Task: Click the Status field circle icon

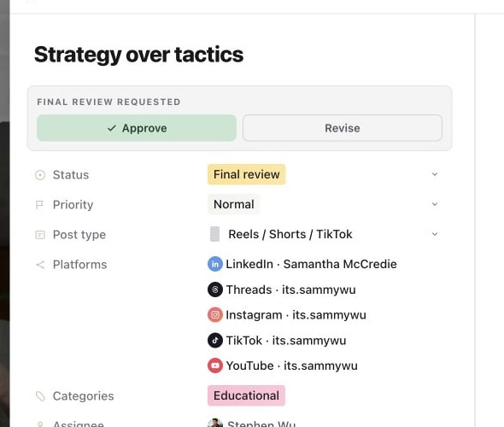Action: [40, 175]
